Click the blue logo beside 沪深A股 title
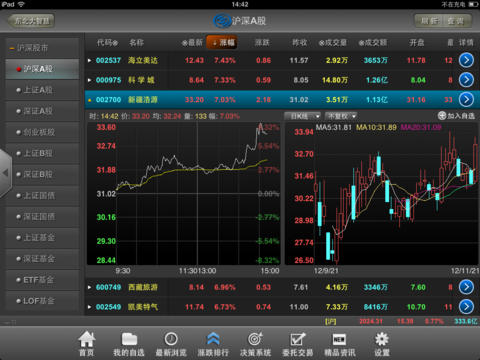 pos(222,21)
